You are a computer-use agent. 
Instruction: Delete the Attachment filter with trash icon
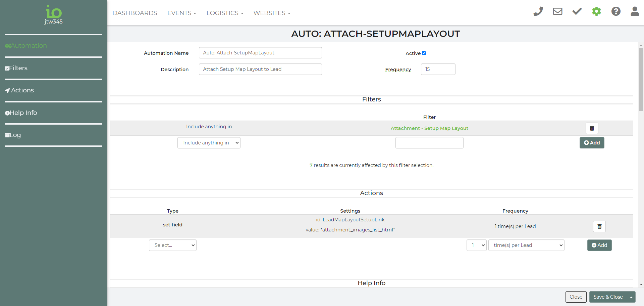coord(592,128)
